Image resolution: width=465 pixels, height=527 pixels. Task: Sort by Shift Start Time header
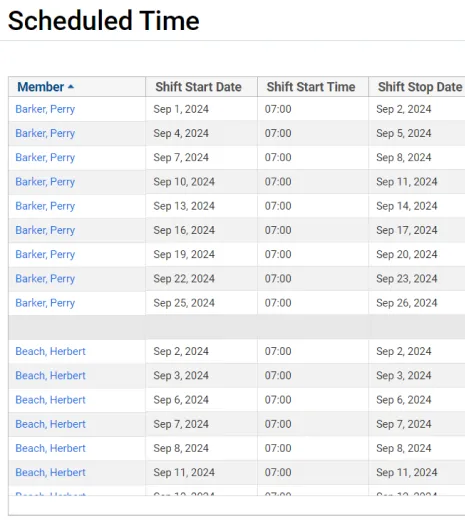(311, 87)
